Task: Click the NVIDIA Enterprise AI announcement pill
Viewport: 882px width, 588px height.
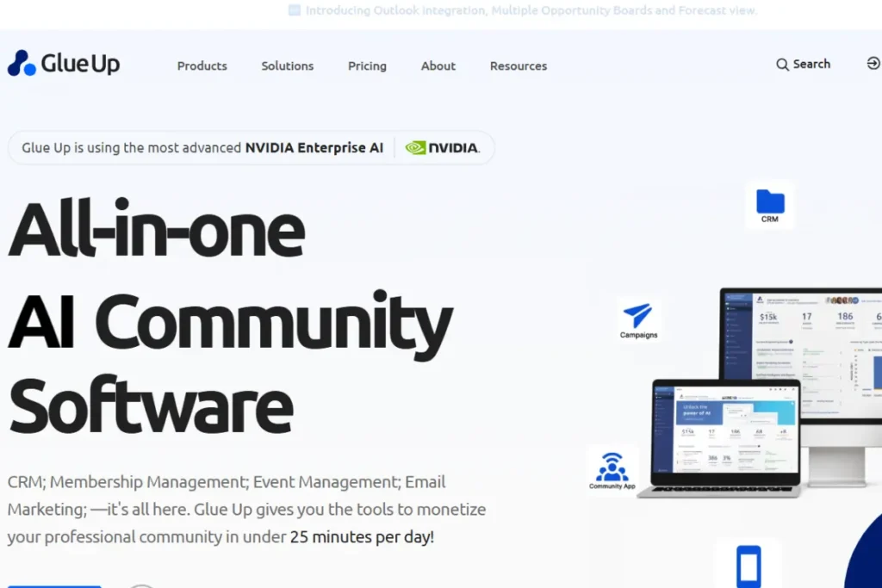Action: 251,147
